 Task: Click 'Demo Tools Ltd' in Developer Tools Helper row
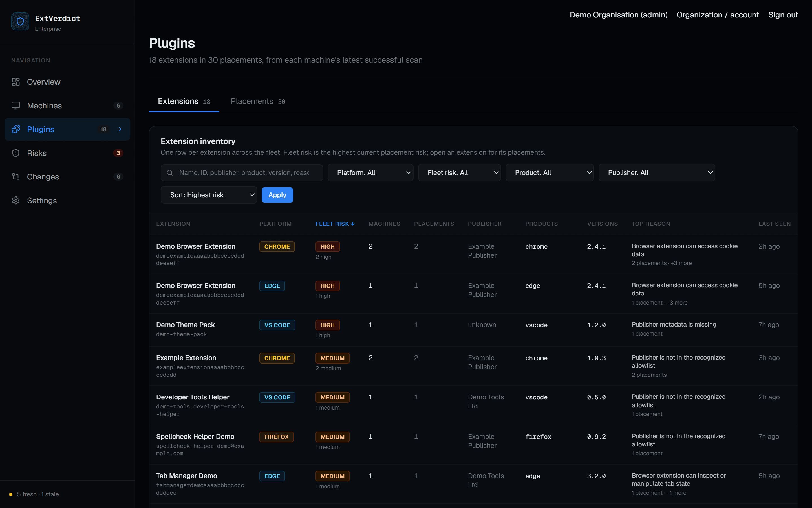pyautogui.click(x=486, y=402)
